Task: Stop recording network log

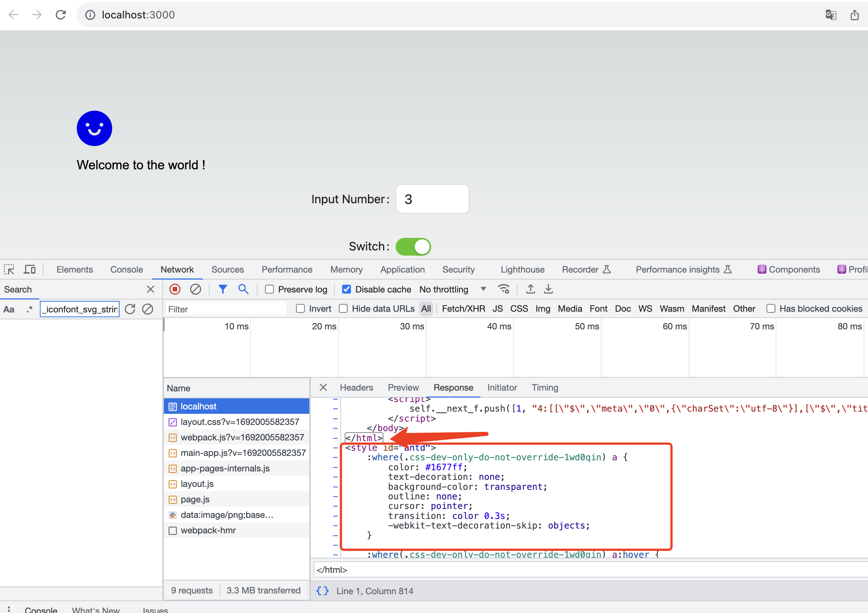Action: [175, 289]
